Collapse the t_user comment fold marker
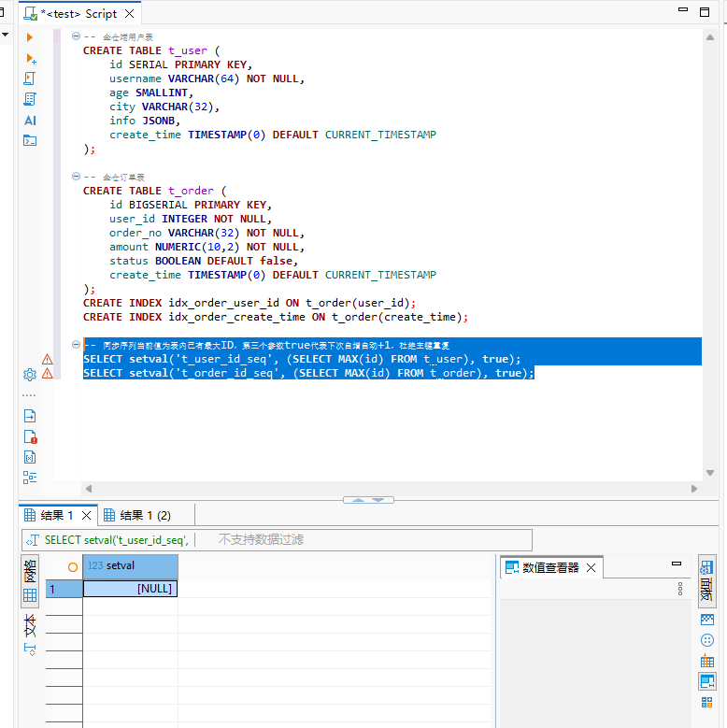727x728 pixels. (76, 36)
